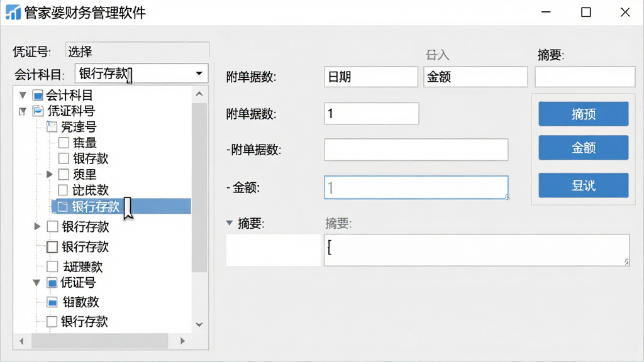Tick the 须里 checkbox
Viewport: 644px width, 362px height.
[64, 174]
